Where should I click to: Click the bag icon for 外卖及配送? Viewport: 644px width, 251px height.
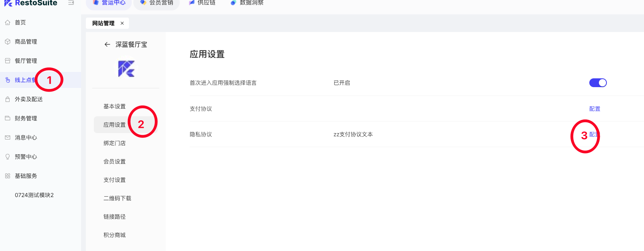8,99
